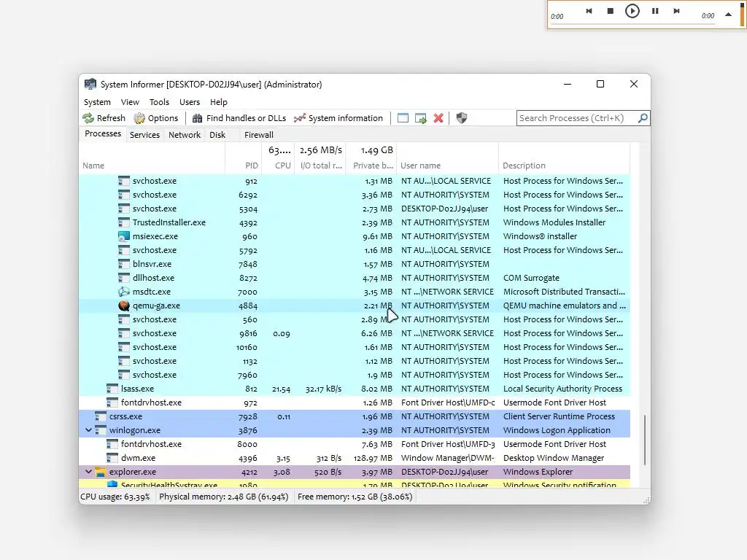Click the Search Processes input field
This screenshot has width=747, height=560.
point(577,118)
